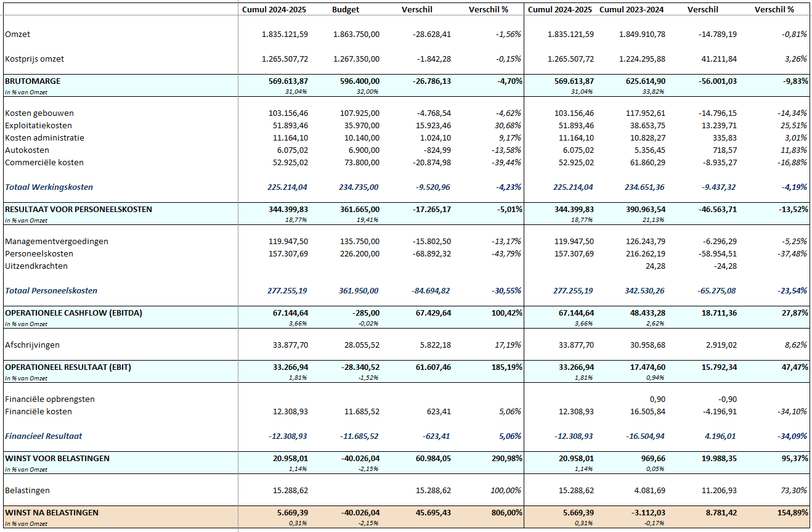Select RESULTAAT VOOR PERSONEELSKOSTEN row header
The image size is (812, 532).
[x=78, y=210]
